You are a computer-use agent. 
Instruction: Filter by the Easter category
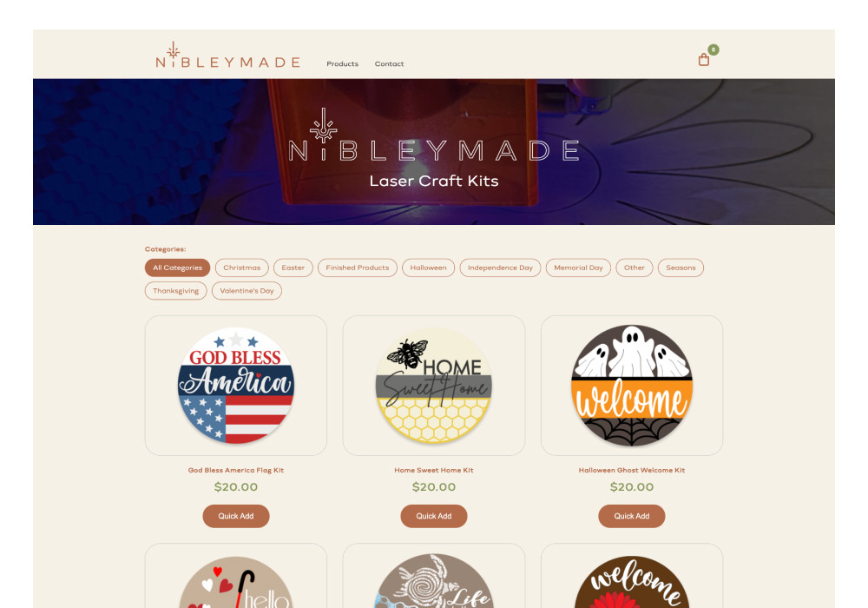293,268
